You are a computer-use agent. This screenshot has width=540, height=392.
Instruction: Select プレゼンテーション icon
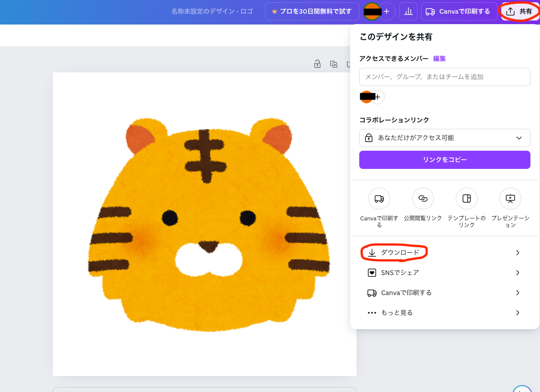[x=510, y=199]
